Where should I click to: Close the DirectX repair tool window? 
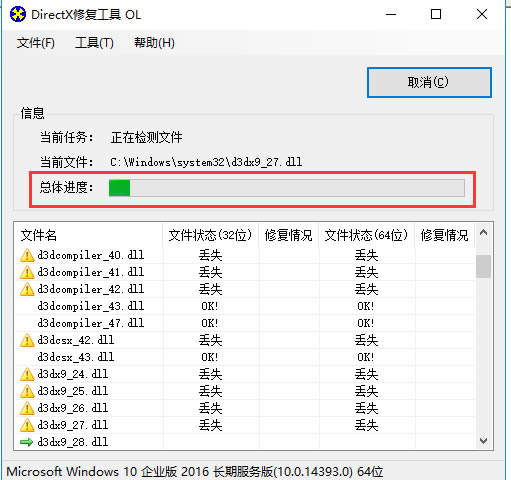(482, 14)
